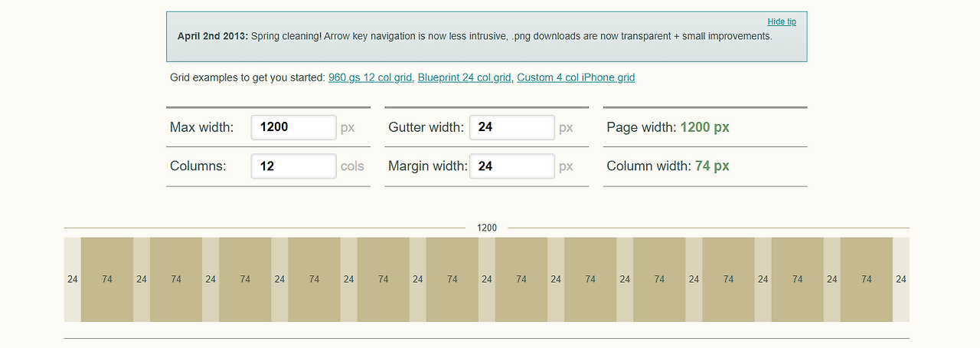Viewport: 980px width, 348px height.
Task: Select the last 74 column in grid preview
Action: 867,280
